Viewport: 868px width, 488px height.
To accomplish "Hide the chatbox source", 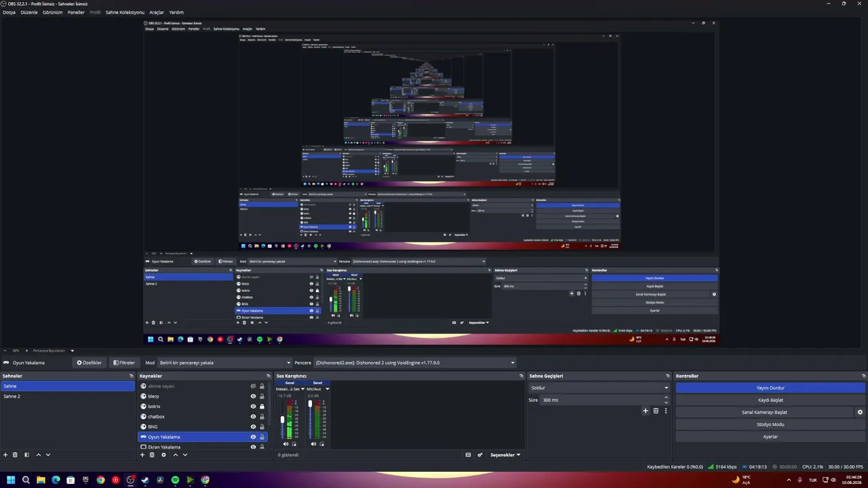I will pyautogui.click(x=253, y=417).
